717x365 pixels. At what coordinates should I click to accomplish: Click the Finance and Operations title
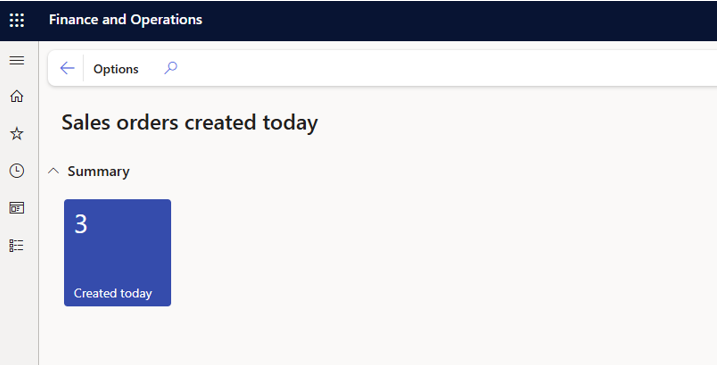126,20
